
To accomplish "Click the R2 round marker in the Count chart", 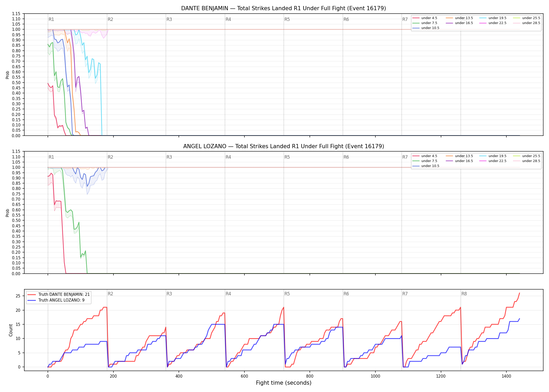I will [x=110, y=294].
